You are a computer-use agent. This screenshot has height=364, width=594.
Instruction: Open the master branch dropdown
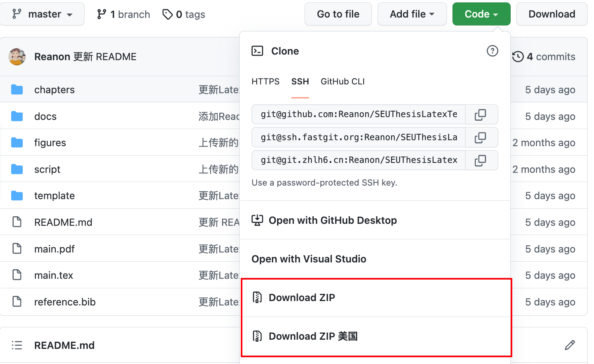[42, 14]
